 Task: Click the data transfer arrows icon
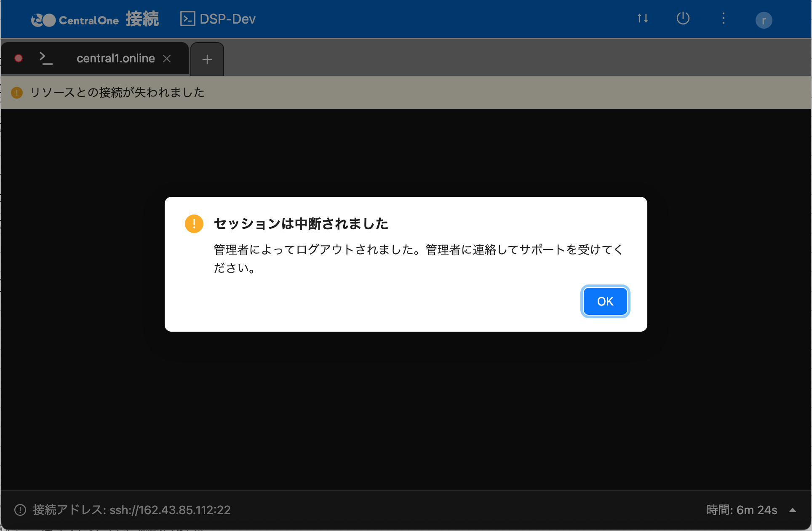[642, 19]
